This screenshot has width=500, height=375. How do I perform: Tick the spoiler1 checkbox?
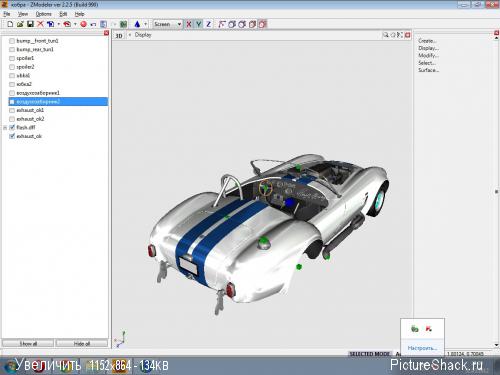coord(12,58)
